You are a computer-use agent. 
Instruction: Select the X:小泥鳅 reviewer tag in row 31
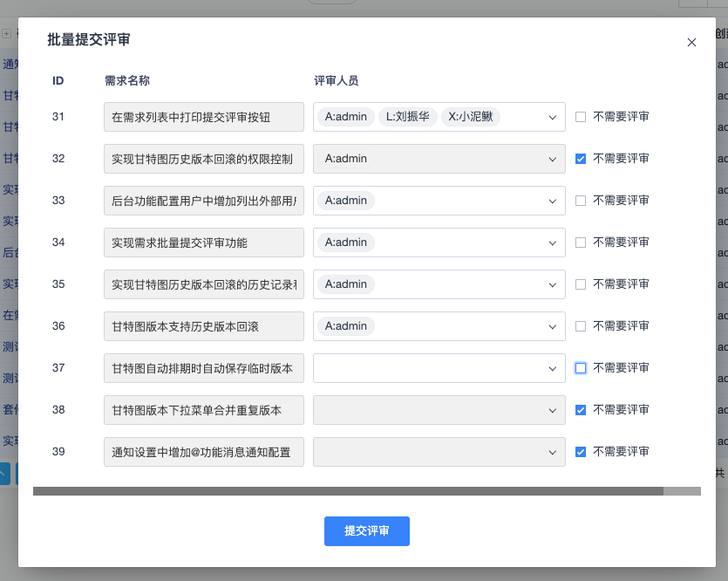[470, 117]
